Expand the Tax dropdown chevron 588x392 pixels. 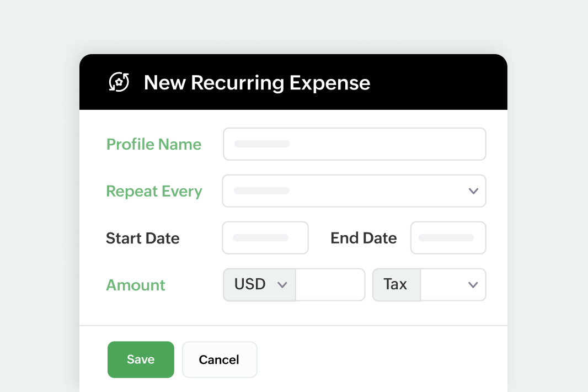pyautogui.click(x=473, y=285)
